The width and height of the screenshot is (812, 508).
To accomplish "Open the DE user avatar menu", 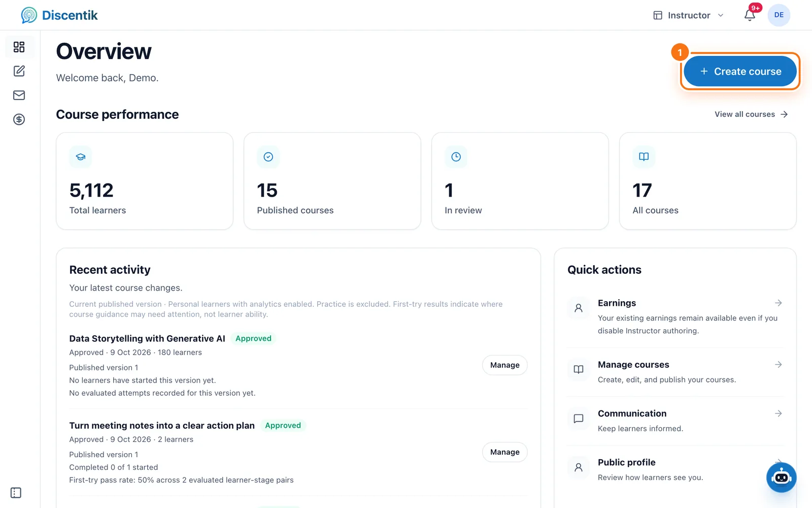I will 779,15.
